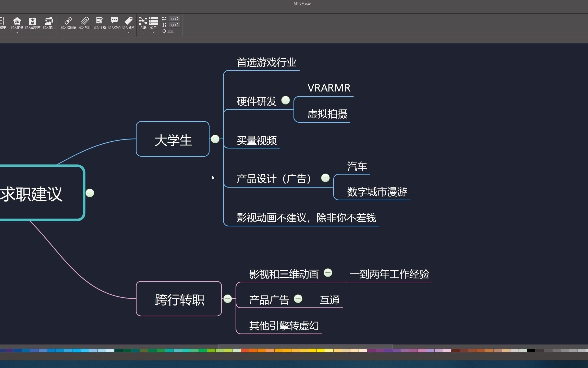The height and width of the screenshot is (368, 588).
Task: Select the 首选游戏行业 subtopic
Action: click(267, 63)
